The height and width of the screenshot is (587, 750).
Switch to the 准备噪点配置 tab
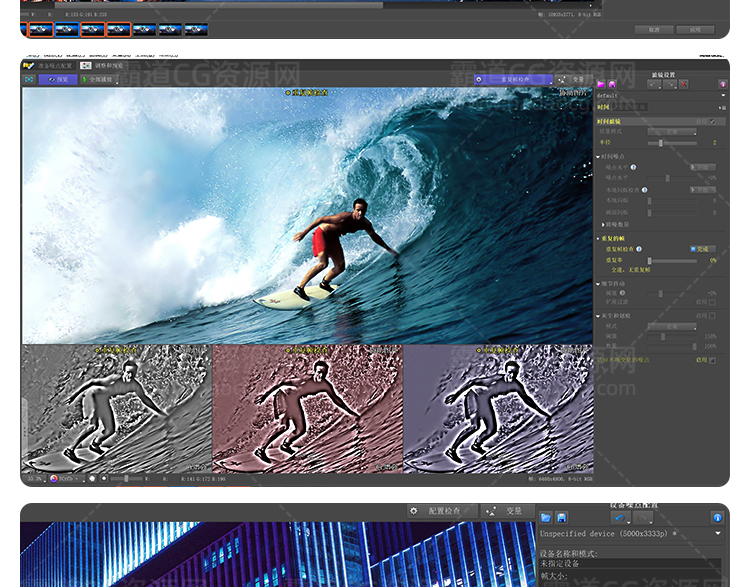click(49, 66)
